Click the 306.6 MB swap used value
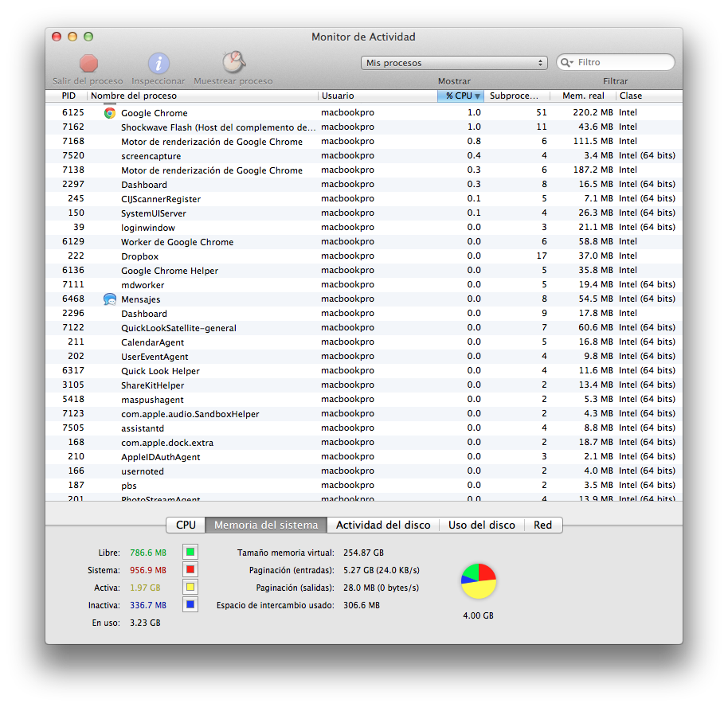The image size is (728, 707). pos(362,605)
